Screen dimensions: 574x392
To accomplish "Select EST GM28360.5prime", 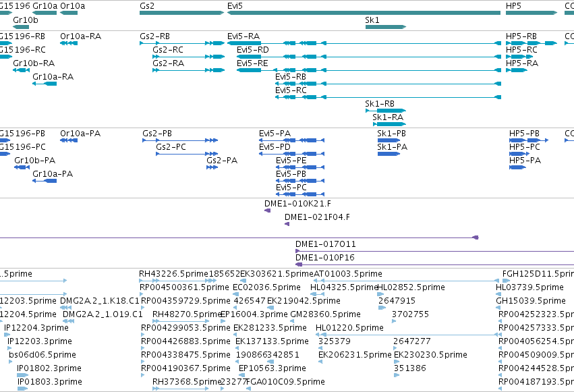I will (x=293, y=321).
